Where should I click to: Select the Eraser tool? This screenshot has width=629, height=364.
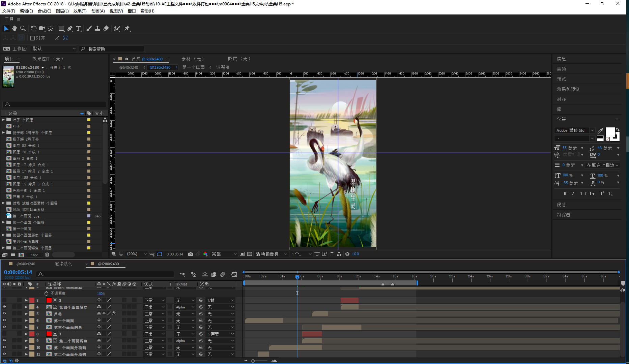click(x=106, y=28)
